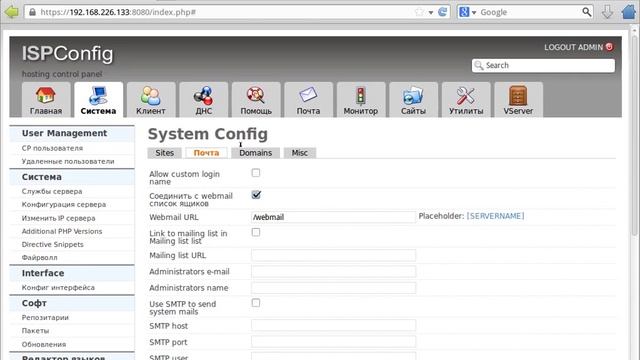640x360 pixels.
Task: Open Обновления in sidebar
Action: [x=44, y=344]
